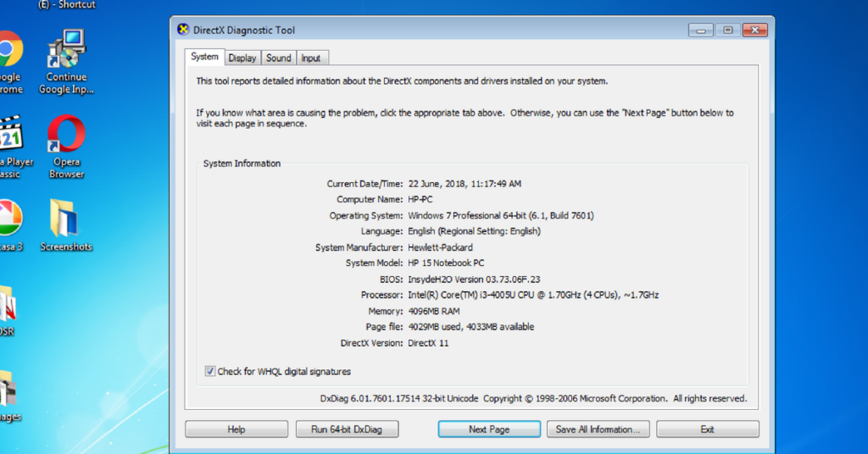Click the HP-PC computer name value

420,199
